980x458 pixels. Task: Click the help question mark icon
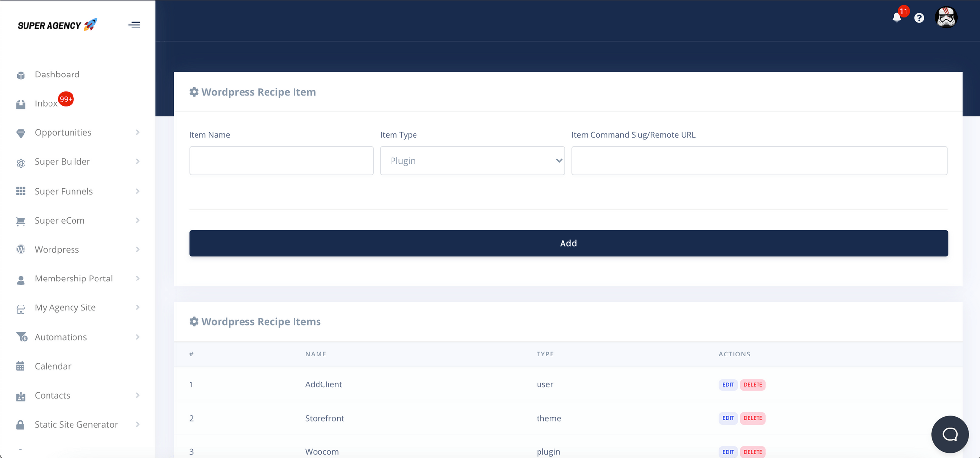point(919,18)
